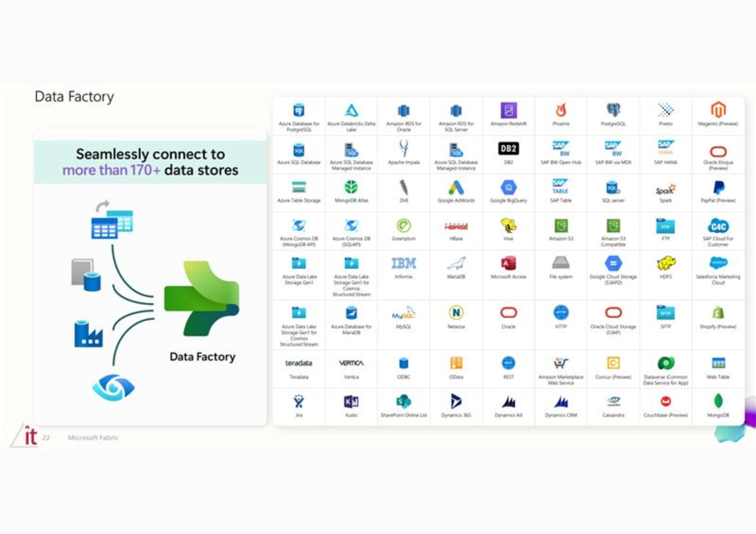Click the MySQL dolphin logo

coord(403,313)
